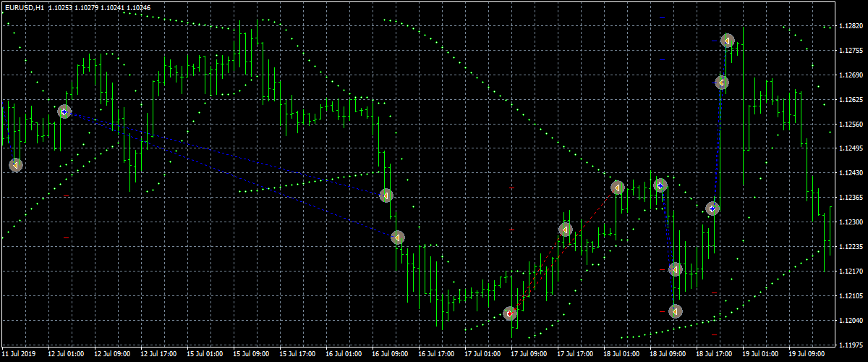868x362 pixels.
Task: Click price label 1.12170
Action: pos(851,271)
